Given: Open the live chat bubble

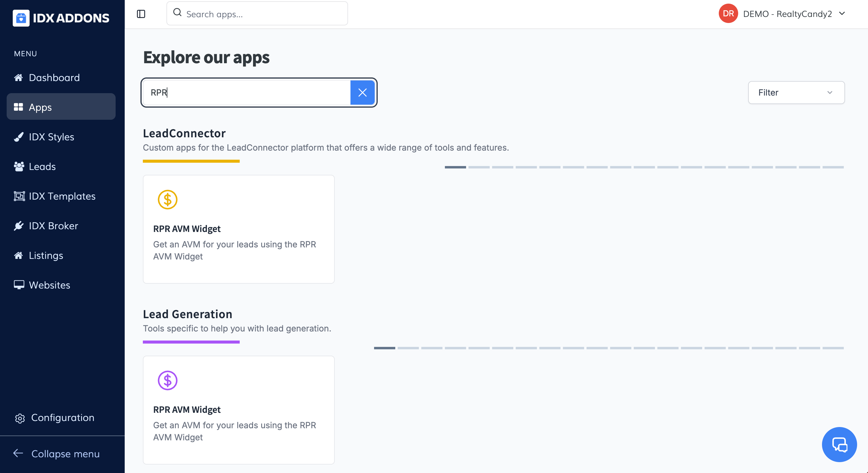Looking at the screenshot, I should (x=839, y=444).
